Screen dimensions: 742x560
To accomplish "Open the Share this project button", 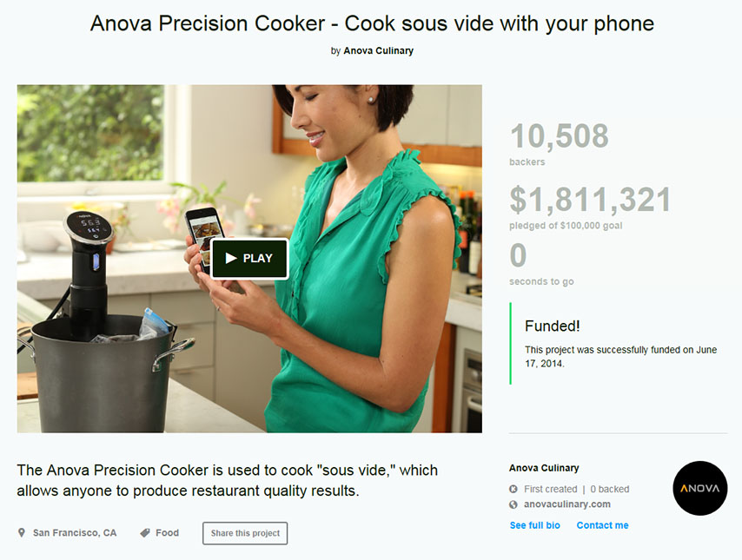I will pyautogui.click(x=245, y=533).
